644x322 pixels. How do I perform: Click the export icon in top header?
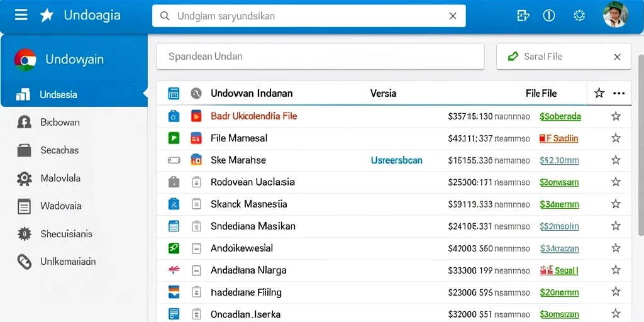click(x=523, y=16)
